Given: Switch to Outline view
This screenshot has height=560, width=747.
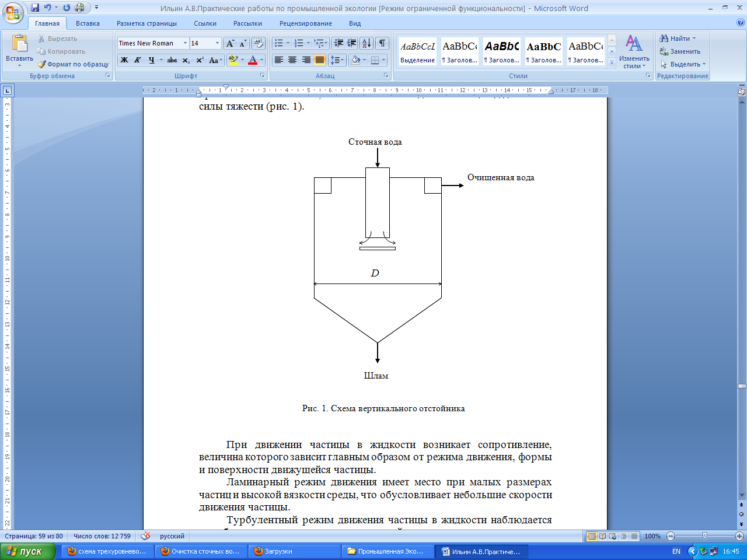Looking at the screenshot, I should click(x=623, y=536).
